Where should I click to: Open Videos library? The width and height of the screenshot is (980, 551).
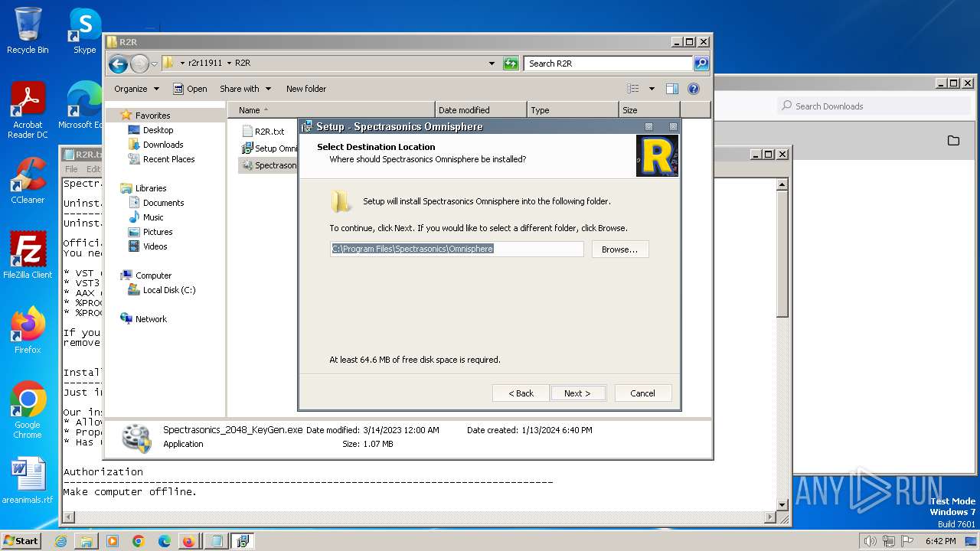[x=155, y=246]
